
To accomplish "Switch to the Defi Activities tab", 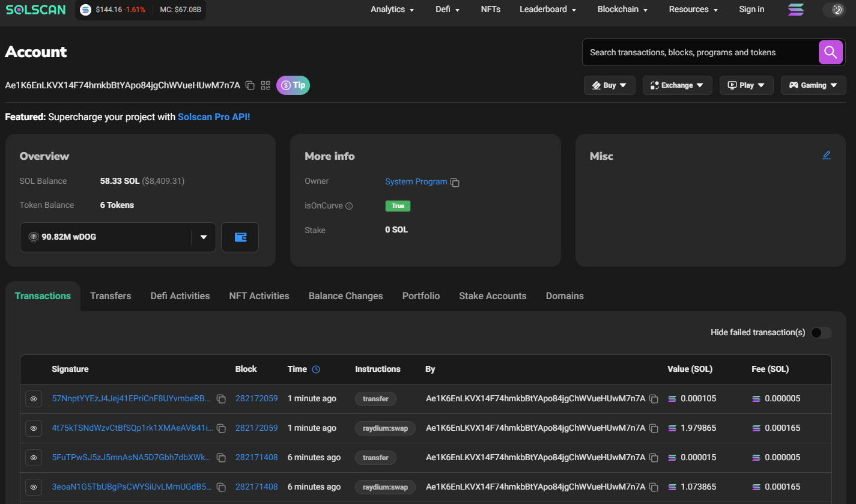I will click(180, 296).
